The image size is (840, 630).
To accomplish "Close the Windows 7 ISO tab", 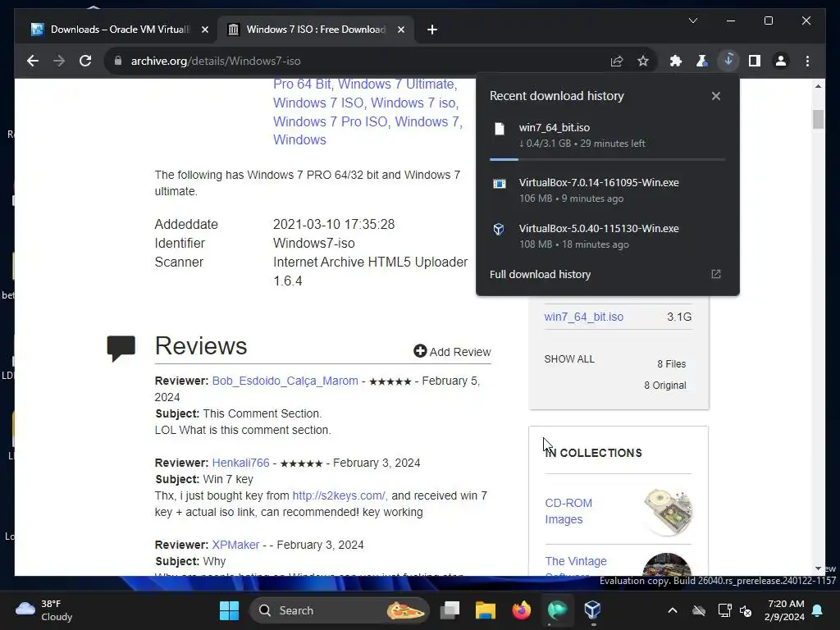I will [400, 30].
